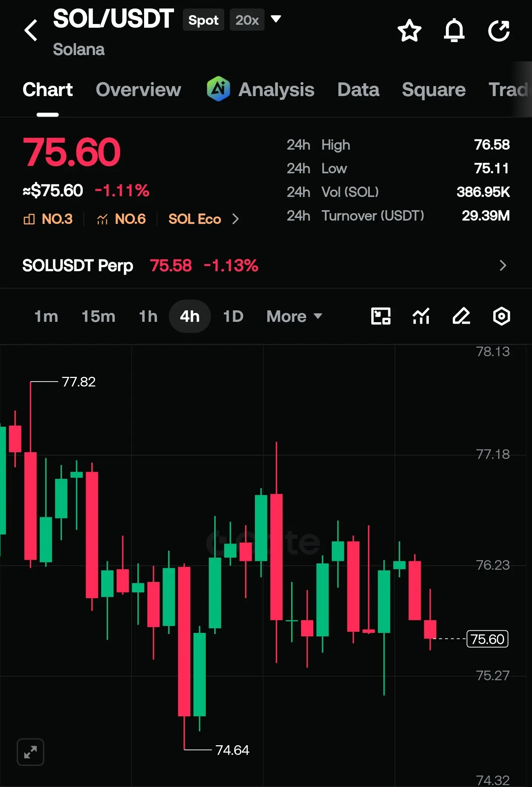The width and height of the screenshot is (532, 787).
Task: Open SOLUSDT Perp chevron
Action: [x=503, y=265]
